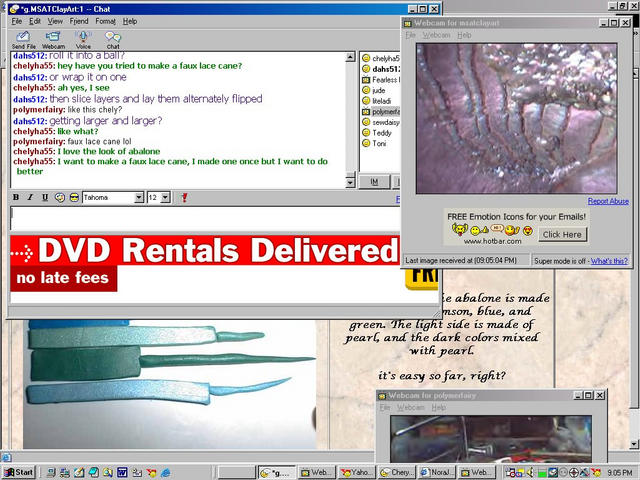Screen dimensions: 640x480
Task: Select user chelyha5 in the chat list
Action: (x=380, y=58)
